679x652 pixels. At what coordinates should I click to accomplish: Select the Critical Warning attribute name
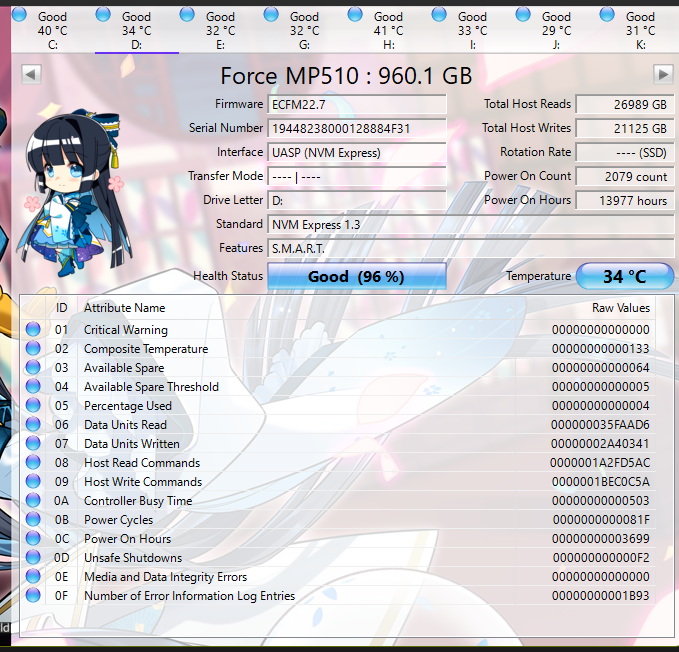(126, 330)
